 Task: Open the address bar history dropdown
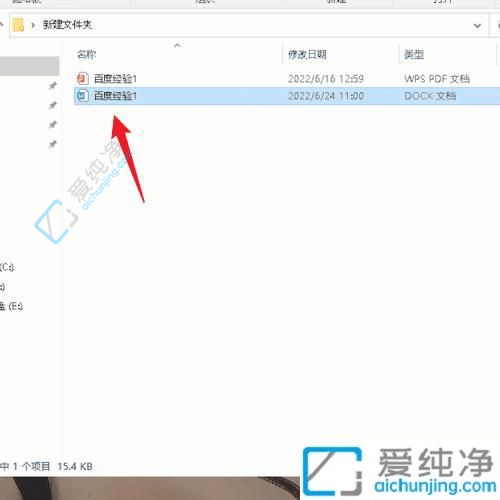(x=477, y=25)
